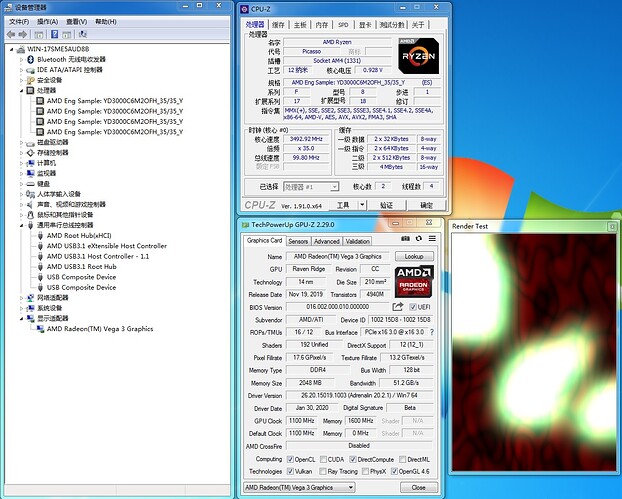Switch to the Validation tab in GPU-Z
The width and height of the screenshot is (622, 499).
[357, 241]
